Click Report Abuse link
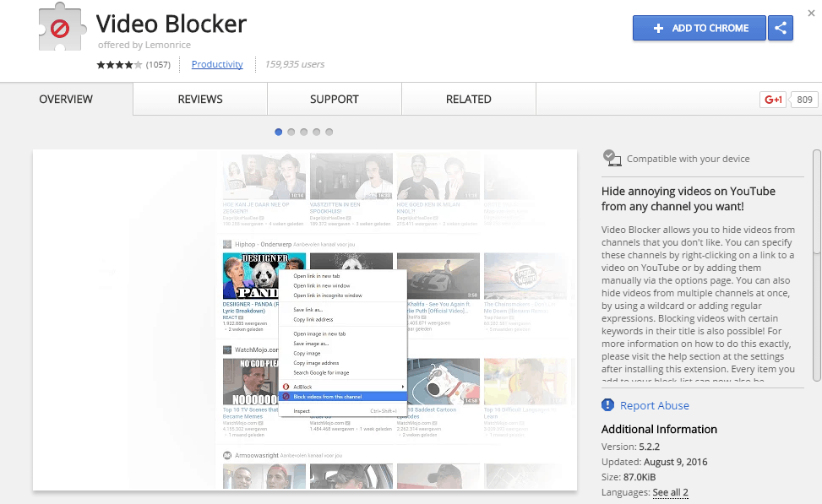822x504 pixels. point(654,405)
